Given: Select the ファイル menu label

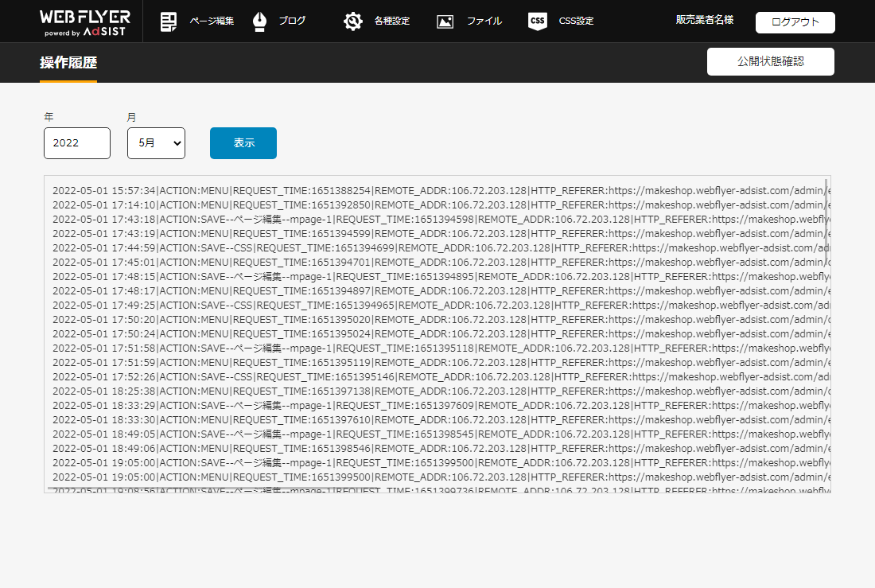Looking at the screenshot, I should 484,21.
